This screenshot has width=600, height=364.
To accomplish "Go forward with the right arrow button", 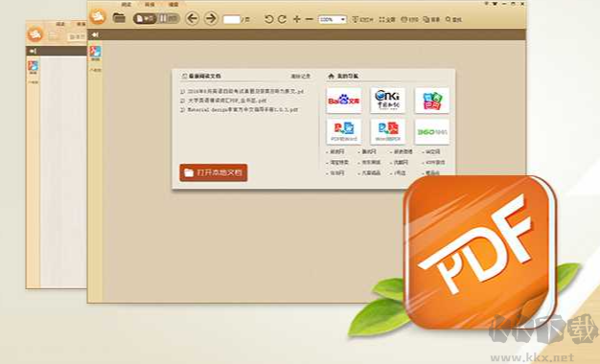I will pos(211,18).
